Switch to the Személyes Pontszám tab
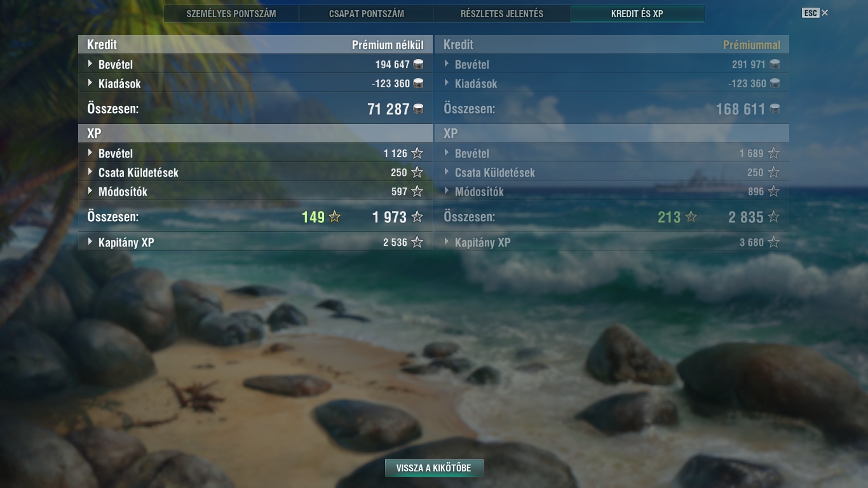Screen dimensions: 868x488 coord(231,13)
